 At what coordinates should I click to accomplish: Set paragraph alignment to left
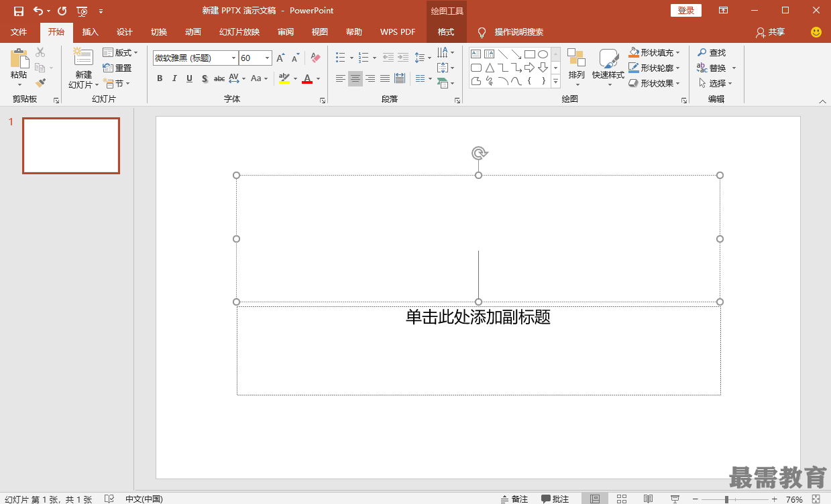341,78
